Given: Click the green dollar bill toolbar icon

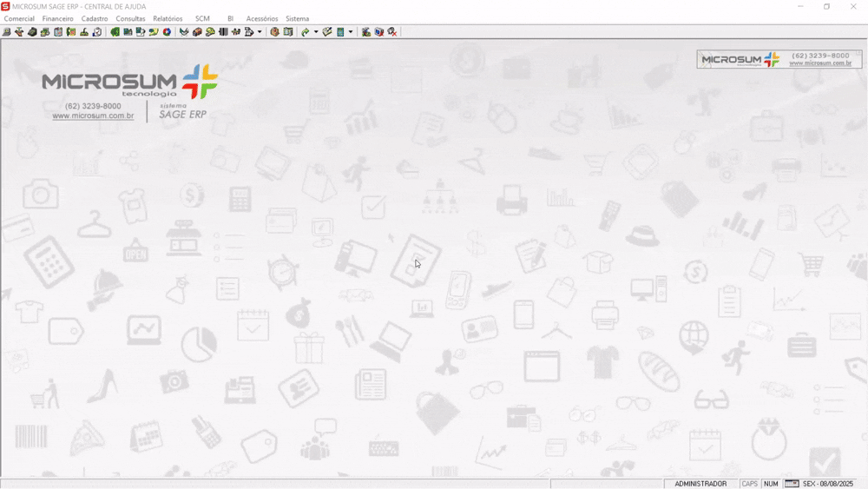Looking at the screenshot, I should tap(115, 32).
